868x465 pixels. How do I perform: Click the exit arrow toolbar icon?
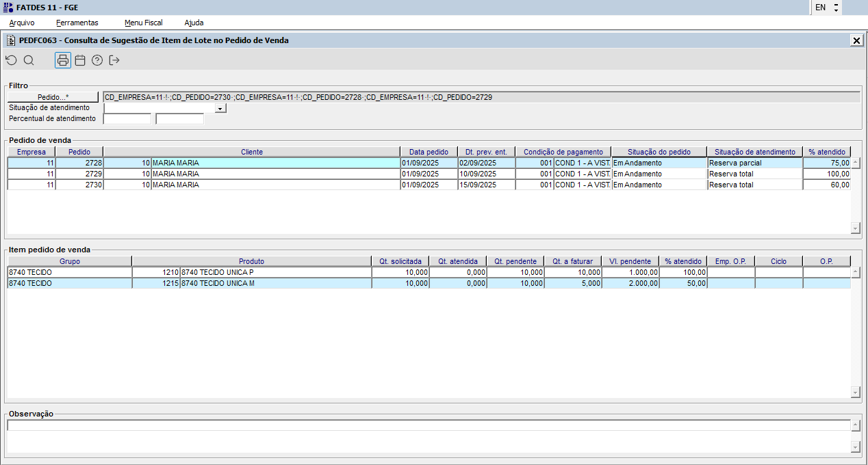pyautogui.click(x=114, y=60)
